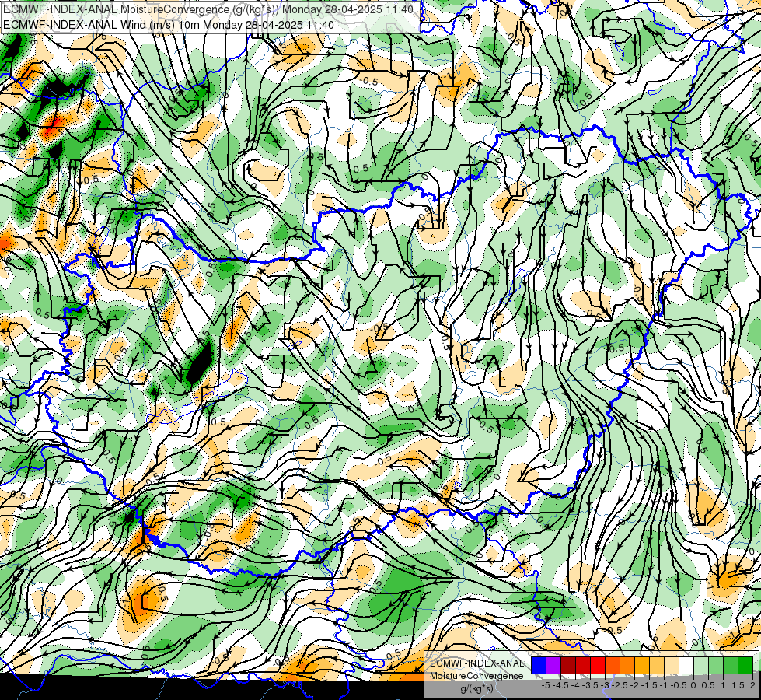Click the '-2.5' tick label in the legend
The height and width of the screenshot is (700, 761).
click(620, 685)
